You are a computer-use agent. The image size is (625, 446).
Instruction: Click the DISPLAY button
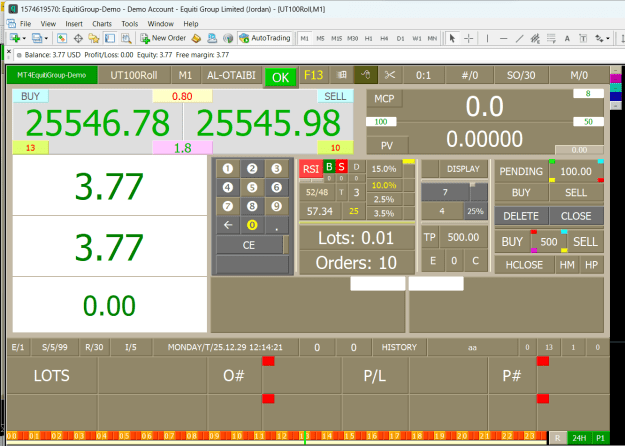463,169
